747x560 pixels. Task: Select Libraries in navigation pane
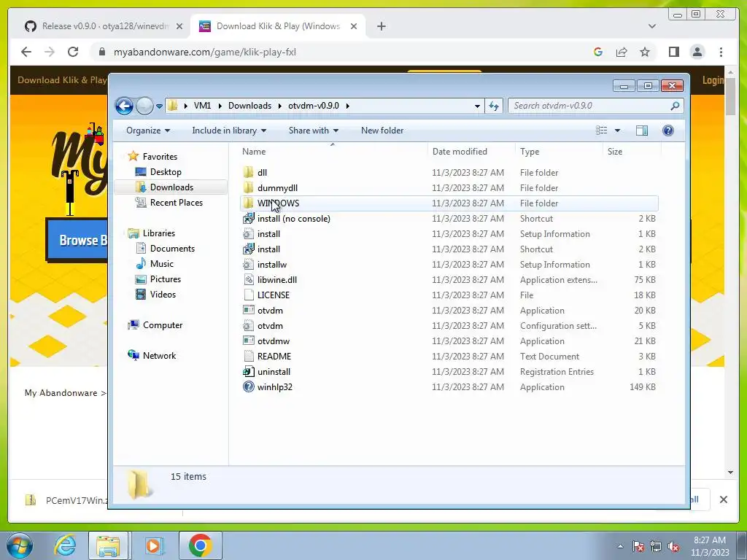[x=158, y=233]
